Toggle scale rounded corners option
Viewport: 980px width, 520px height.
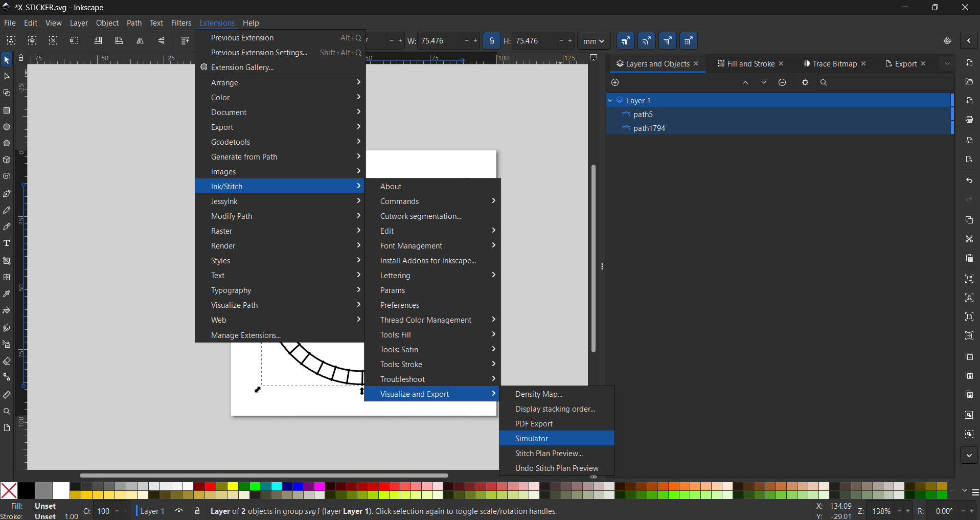tap(647, 41)
